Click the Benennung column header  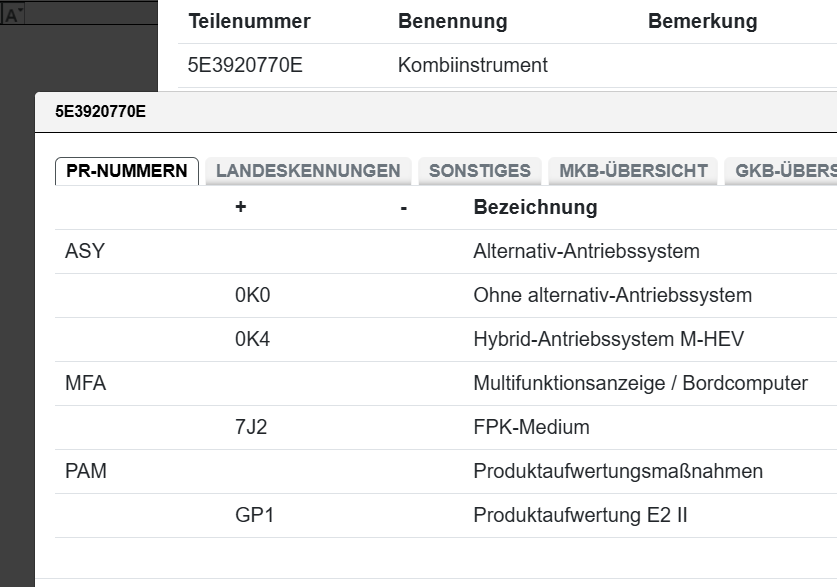(452, 21)
